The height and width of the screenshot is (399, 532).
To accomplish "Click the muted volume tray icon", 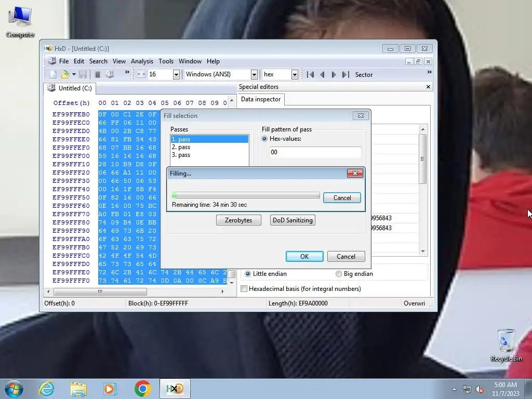I will pyautogui.click(x=480, y=390).
